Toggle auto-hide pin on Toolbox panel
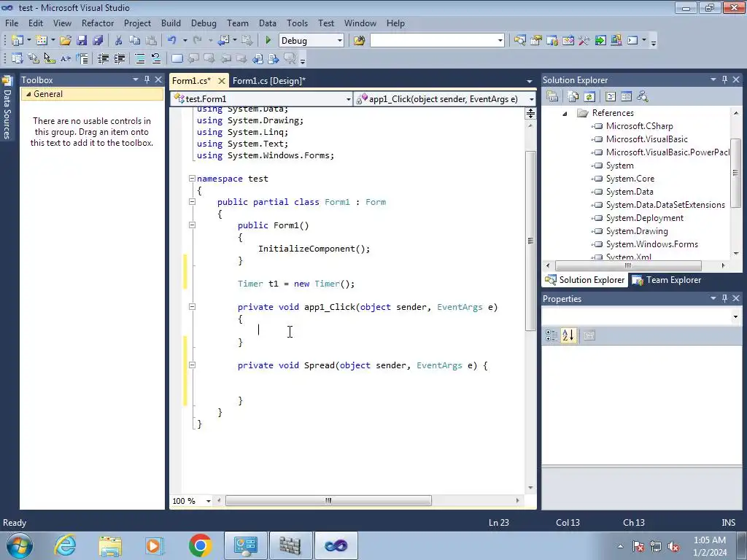747x560 pixels. click(x=147, y=79)
